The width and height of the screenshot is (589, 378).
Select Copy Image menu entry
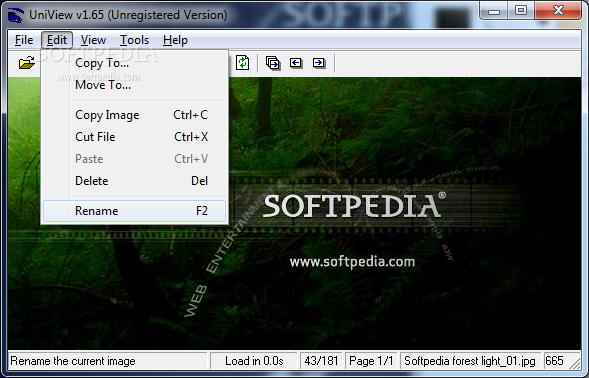pyautogui.click(x=134, y=115)
